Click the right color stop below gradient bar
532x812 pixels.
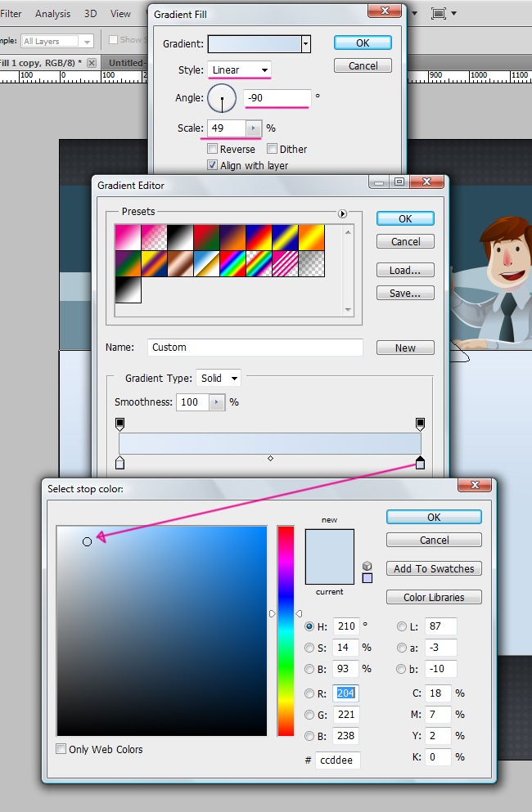pyautogui.click(x=420, y=464)
